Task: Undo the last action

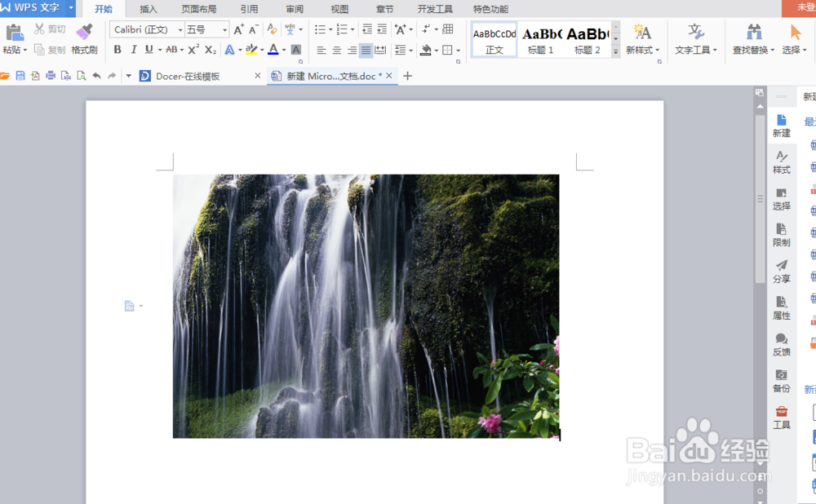Action: 96,76
